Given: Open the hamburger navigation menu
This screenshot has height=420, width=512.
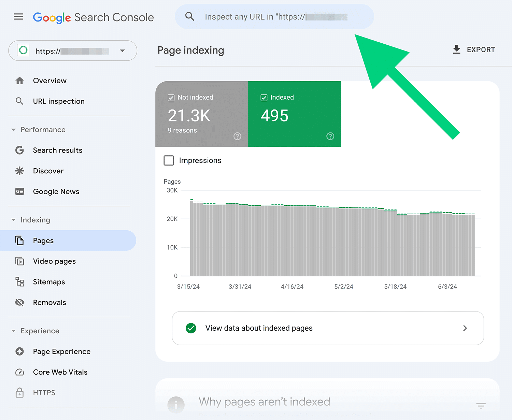Looking at the screenshot, I should point(18,17).
